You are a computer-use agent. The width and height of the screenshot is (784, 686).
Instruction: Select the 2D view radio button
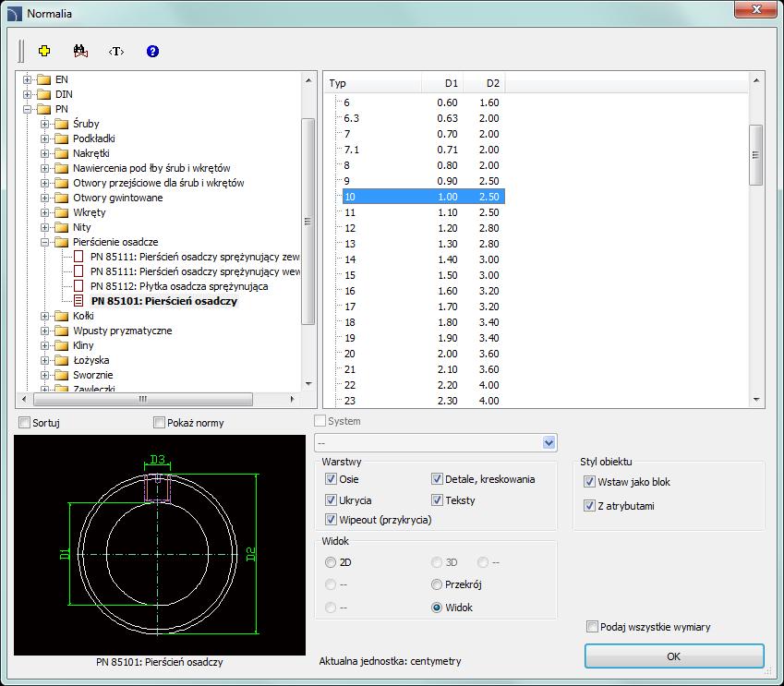[x=331, y=562]
